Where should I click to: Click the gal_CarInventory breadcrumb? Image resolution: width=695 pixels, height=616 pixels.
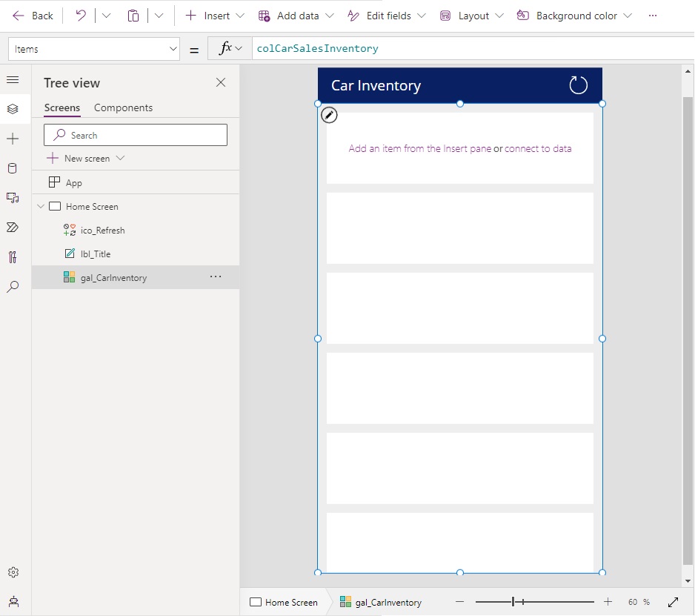click(x=381, y=602)
